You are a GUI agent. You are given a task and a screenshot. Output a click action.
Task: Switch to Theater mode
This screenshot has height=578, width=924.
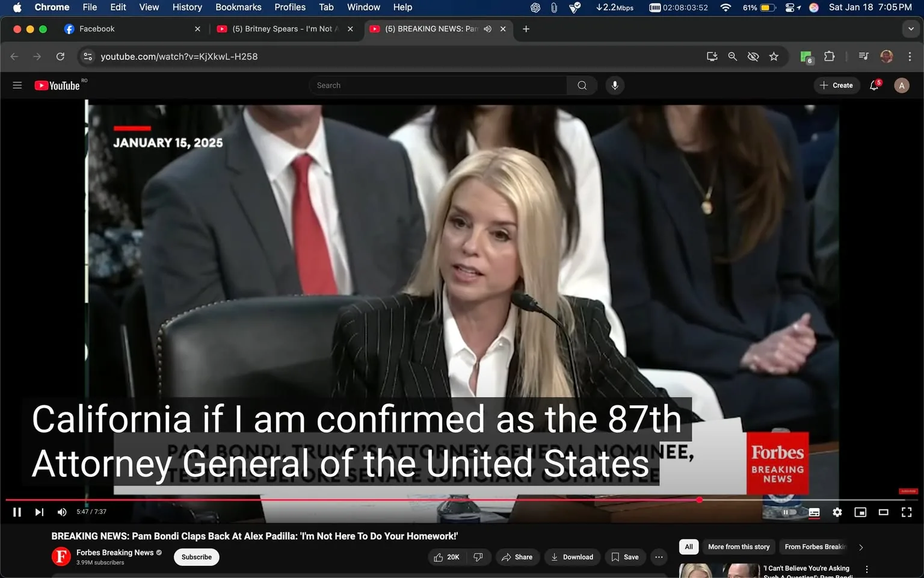[x=883, y=512]
